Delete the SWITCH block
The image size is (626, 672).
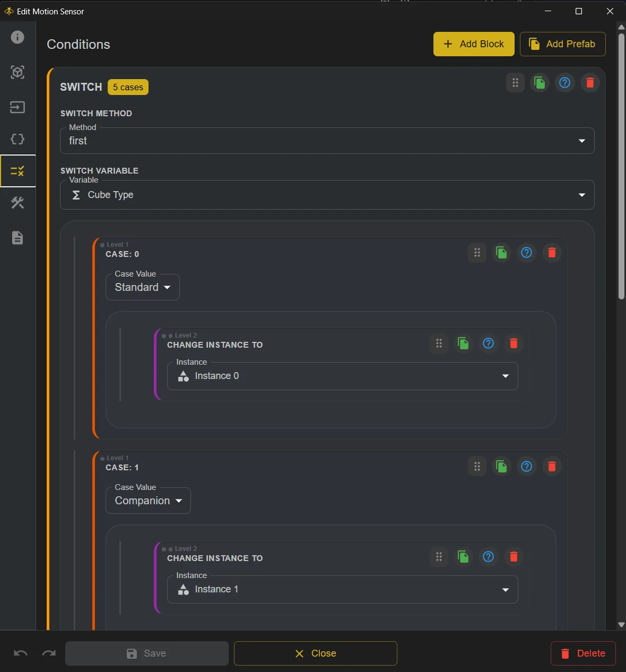pos(590,83)
